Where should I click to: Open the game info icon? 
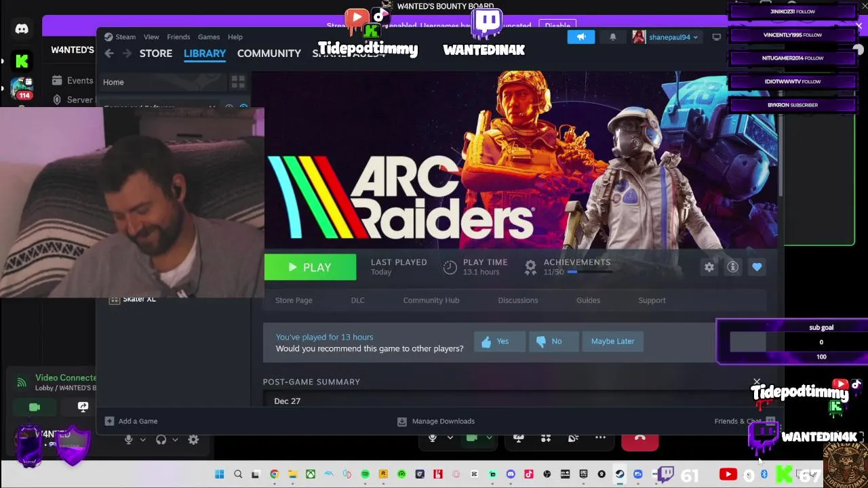tap(732, 267)
